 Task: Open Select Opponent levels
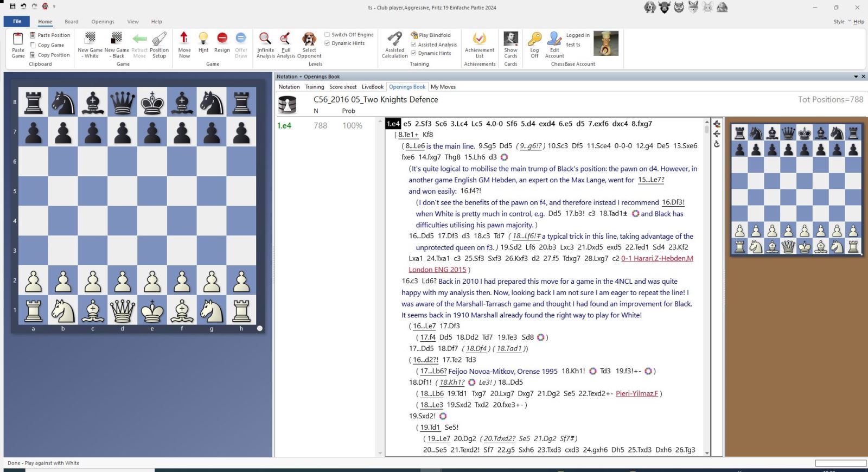pyautogui.click(x=309, y=39)
